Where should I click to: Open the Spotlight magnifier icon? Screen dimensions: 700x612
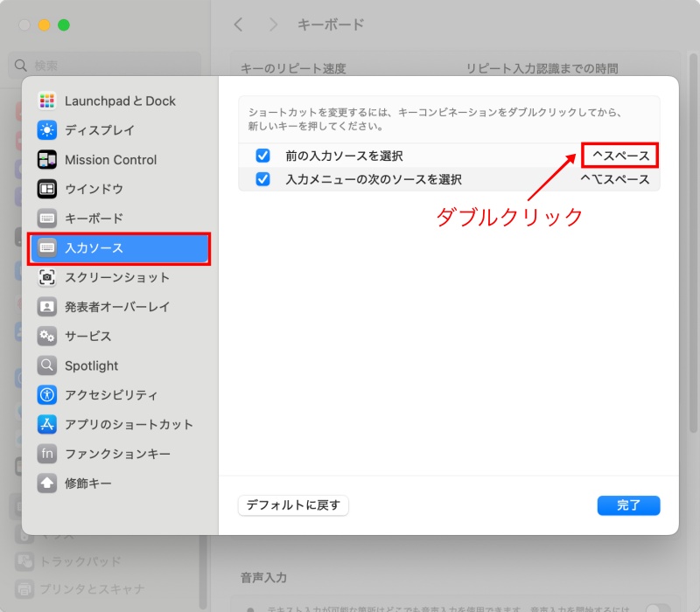(47, 365)
